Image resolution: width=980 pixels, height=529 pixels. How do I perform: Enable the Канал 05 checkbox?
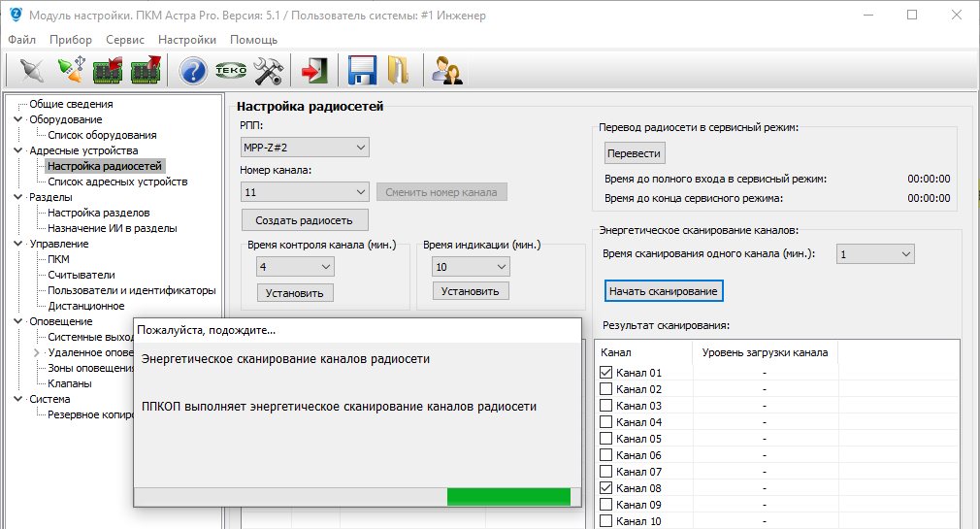pos(606,439)
